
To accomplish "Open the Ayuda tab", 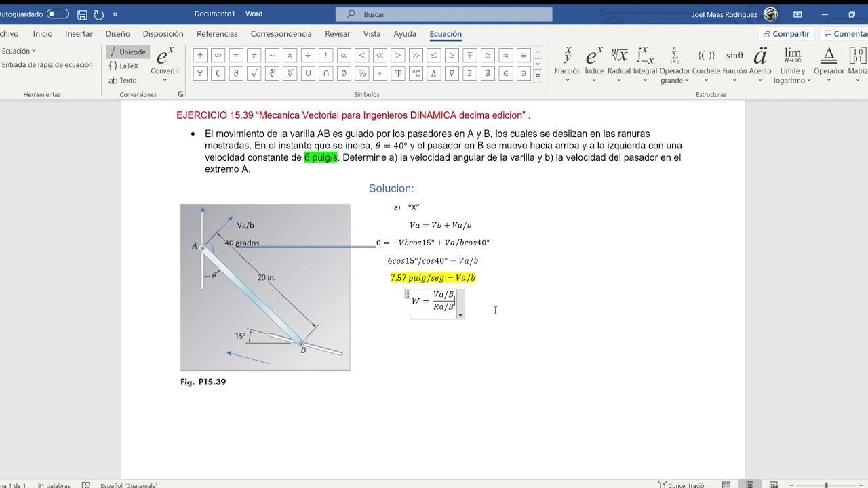I will (405, 34).
